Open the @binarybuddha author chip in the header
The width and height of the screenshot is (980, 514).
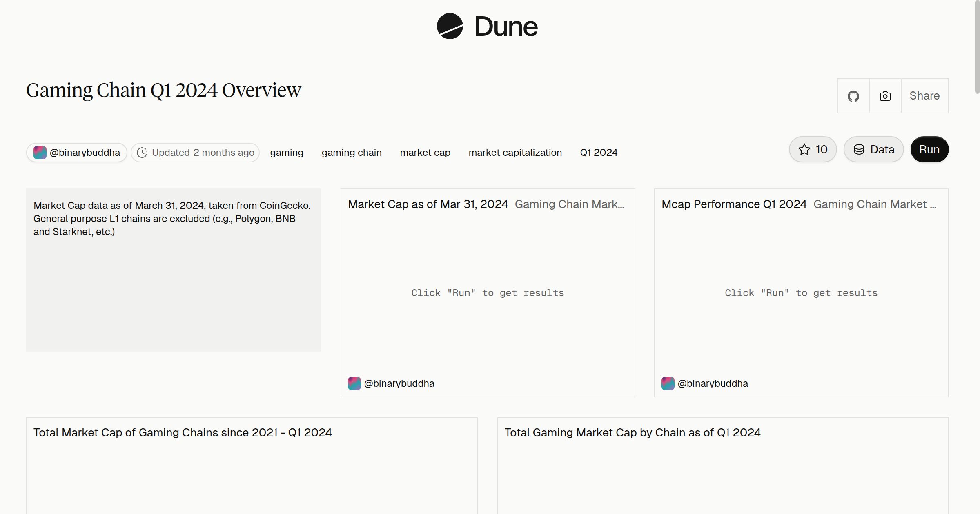pyautogui.click(x=77, y=153)
